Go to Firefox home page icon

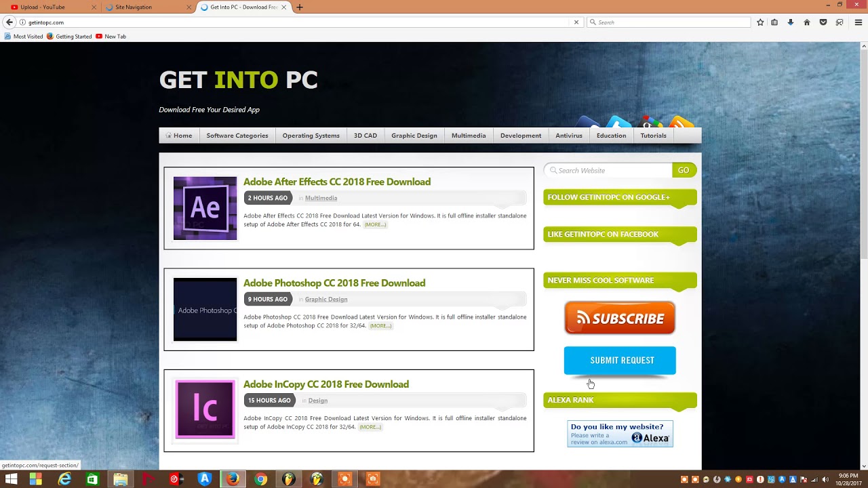click(807, 22)
